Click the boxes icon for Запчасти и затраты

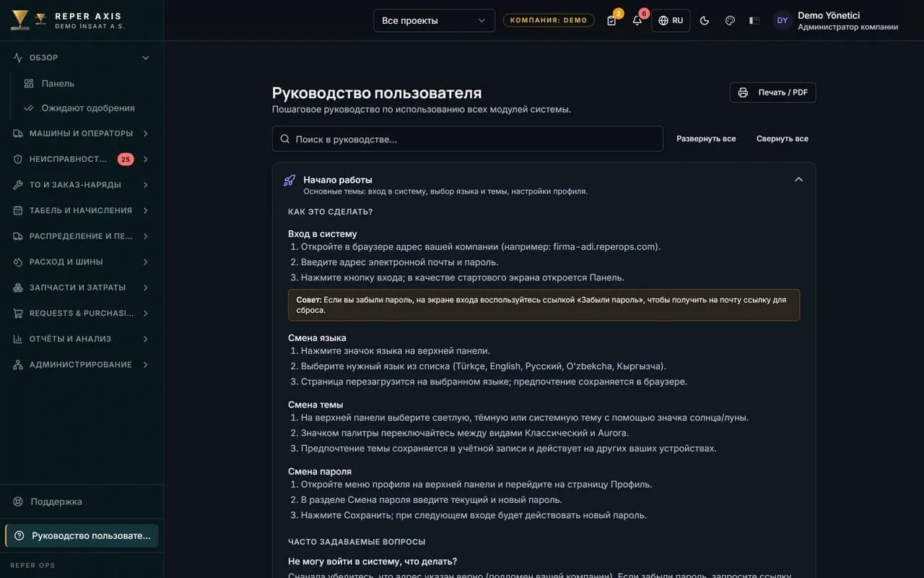pyautogui.click(x=18, y=288)
